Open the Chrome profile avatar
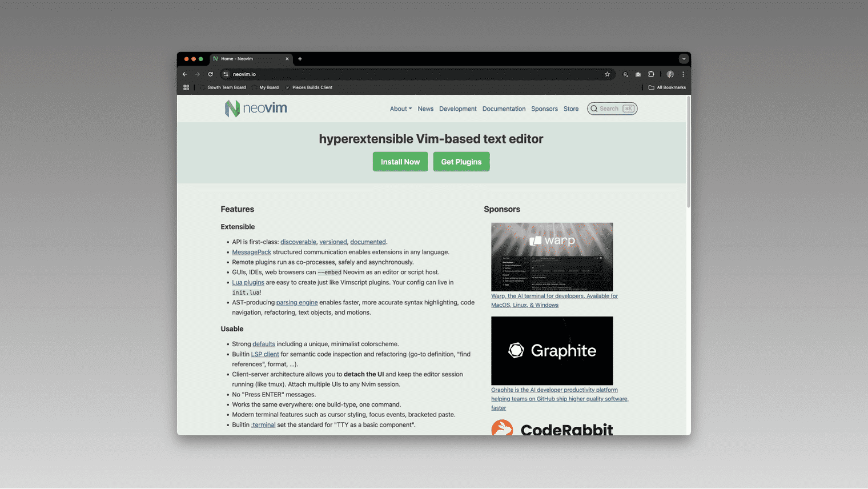Screen dimensions: 868x489 (x=670, y=74)
